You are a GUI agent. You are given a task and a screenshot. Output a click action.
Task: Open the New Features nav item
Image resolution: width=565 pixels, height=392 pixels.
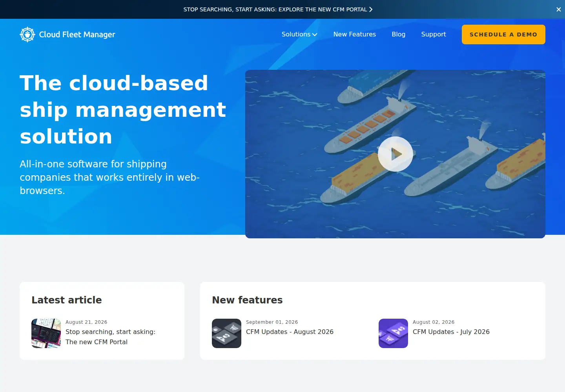coord(355,34)
